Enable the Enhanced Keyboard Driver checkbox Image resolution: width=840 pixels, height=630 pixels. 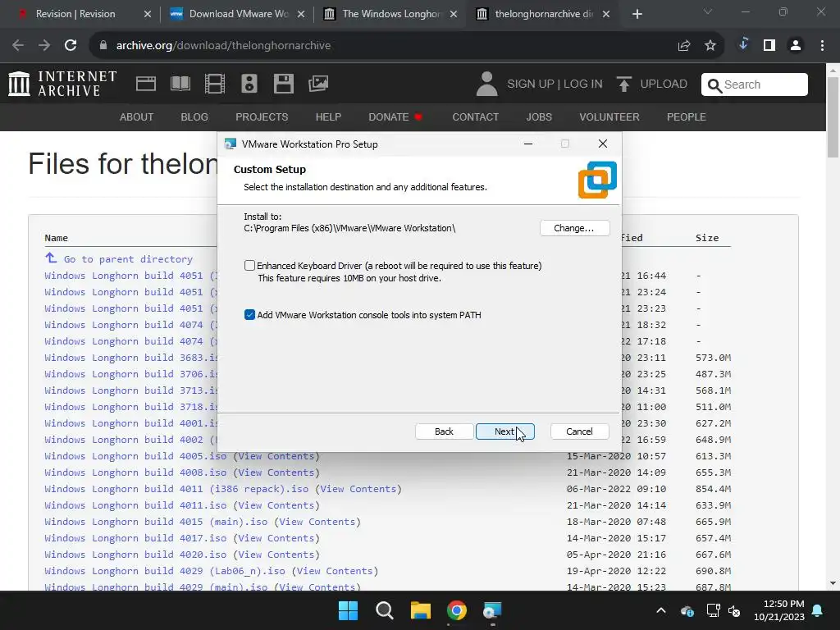point(249,265)
